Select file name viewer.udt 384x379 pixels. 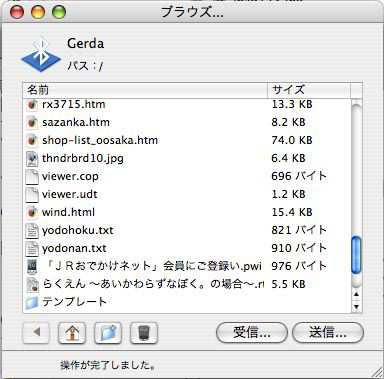pos(70,194)
